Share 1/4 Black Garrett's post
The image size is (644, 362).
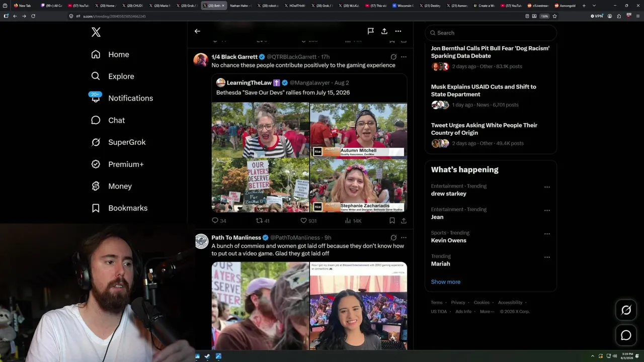pos(404,221)
